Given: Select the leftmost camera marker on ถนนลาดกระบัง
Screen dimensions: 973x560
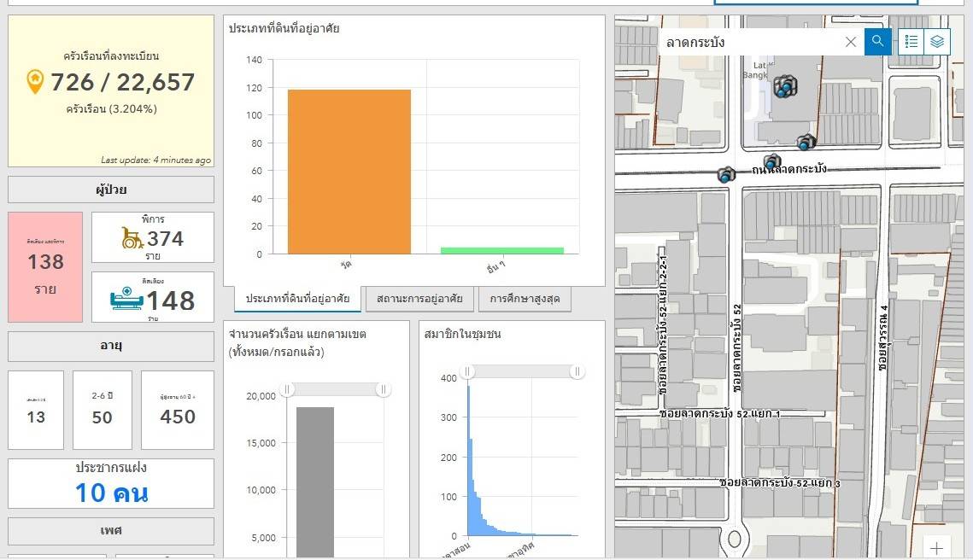Looking at the screenshot, I should [x=726, y=175].
